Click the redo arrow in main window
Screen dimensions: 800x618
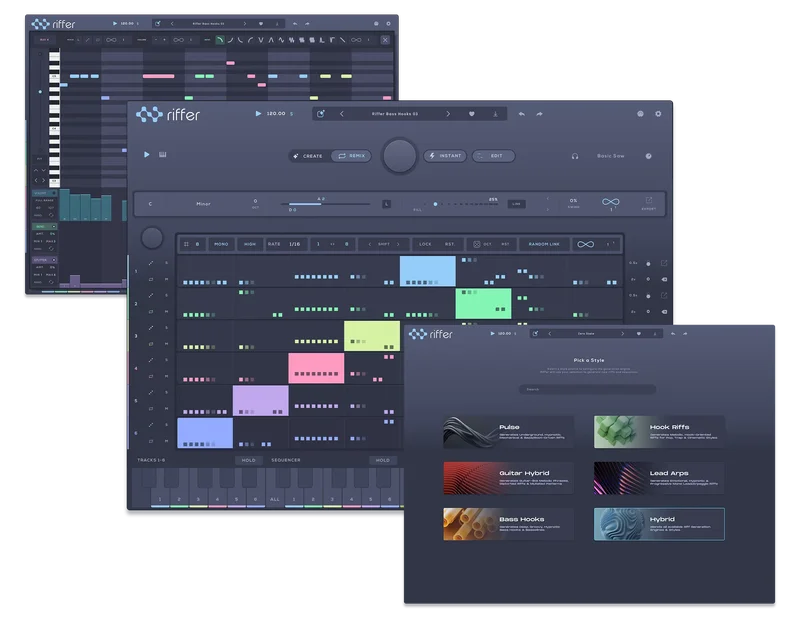click(539, 114)
